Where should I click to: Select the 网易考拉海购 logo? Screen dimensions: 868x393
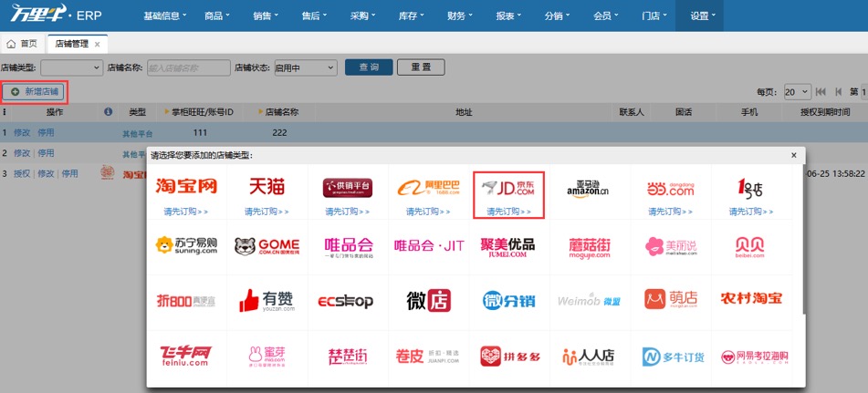(x=754, y=357)
